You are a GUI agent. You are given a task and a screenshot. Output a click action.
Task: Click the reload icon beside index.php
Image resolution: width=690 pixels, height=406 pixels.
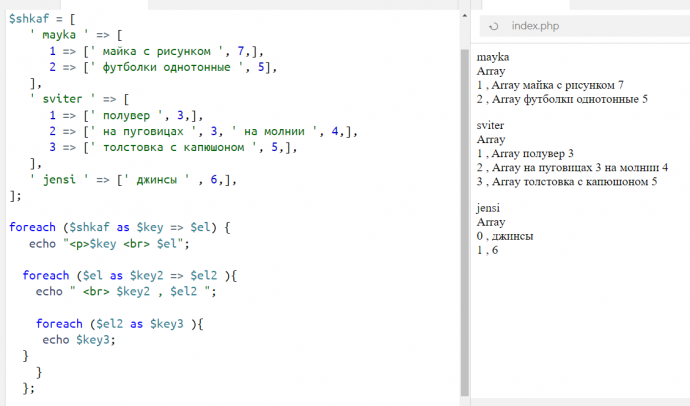(494, 26)
